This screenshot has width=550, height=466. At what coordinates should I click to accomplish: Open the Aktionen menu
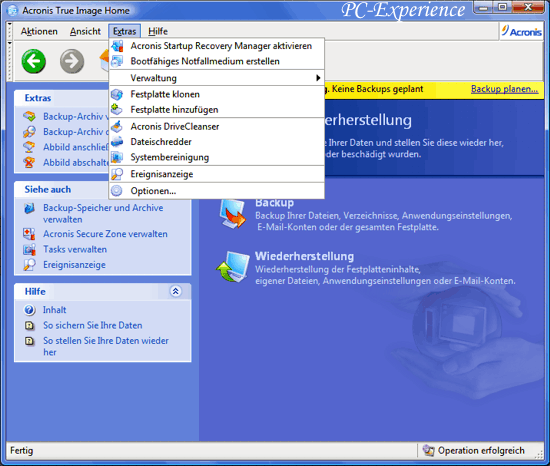[x=39, y=31]
